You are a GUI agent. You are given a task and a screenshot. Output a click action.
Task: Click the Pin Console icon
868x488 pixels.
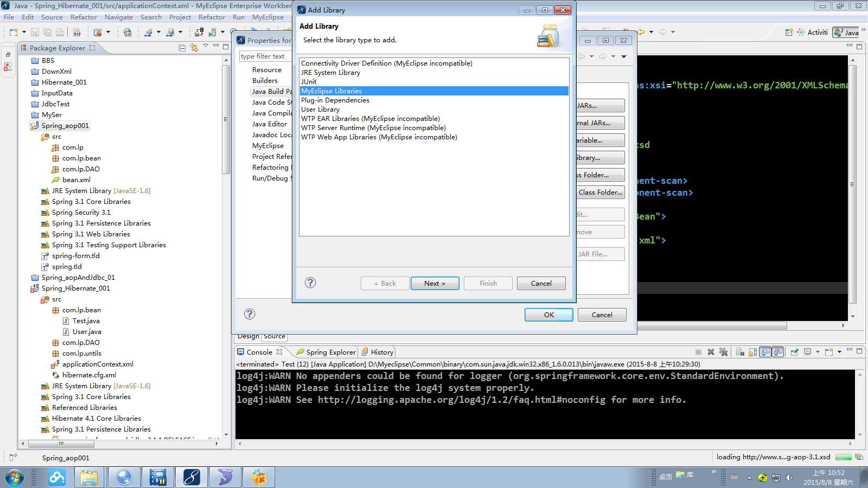coord(794,352)
